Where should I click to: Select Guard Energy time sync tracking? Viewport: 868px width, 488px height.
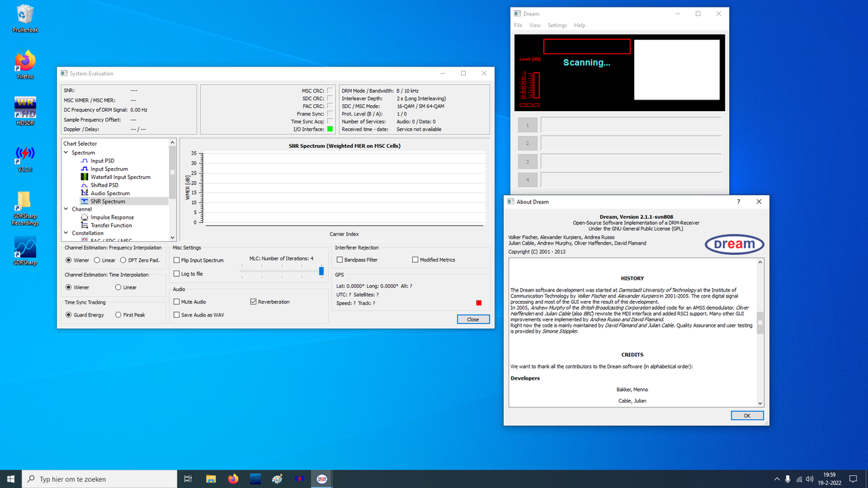tap(68, 314)
